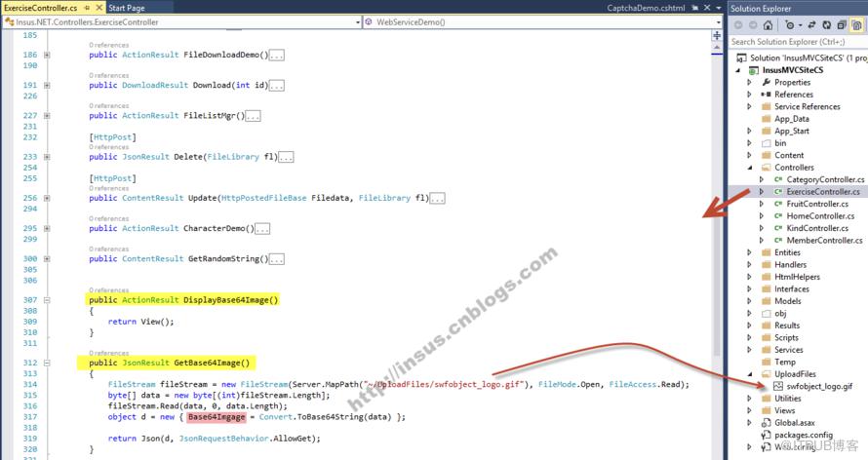Click '0 references' above Delete(FileLibrary fl)
868x460 pixels.
pyautogui.click(x=108, y=147)
